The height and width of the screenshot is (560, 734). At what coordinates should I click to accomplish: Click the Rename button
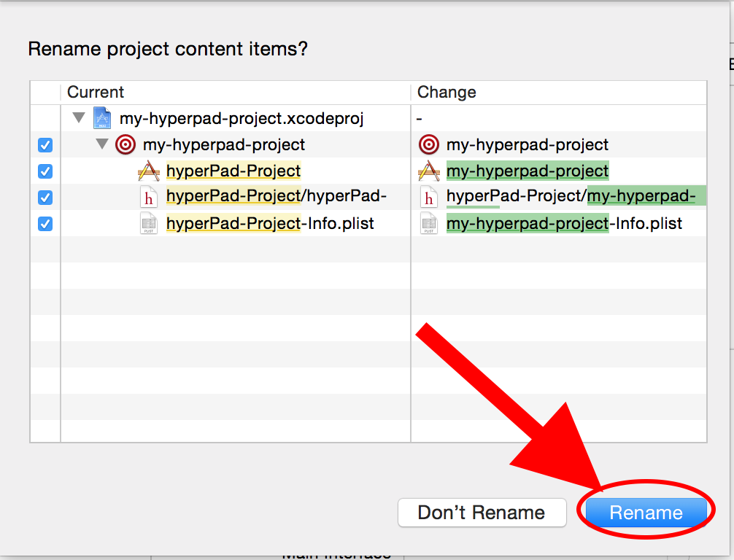tap(646, 513)
